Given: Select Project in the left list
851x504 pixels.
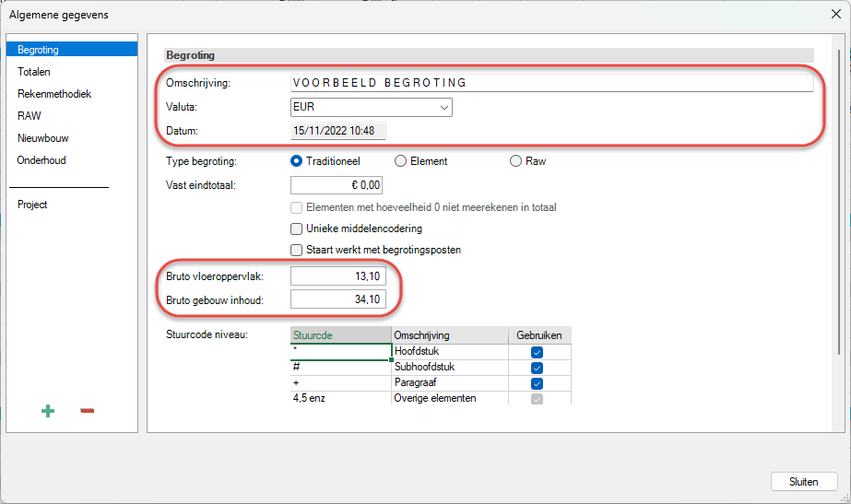Looking at the screenshot, I should (x=32, y=205).
